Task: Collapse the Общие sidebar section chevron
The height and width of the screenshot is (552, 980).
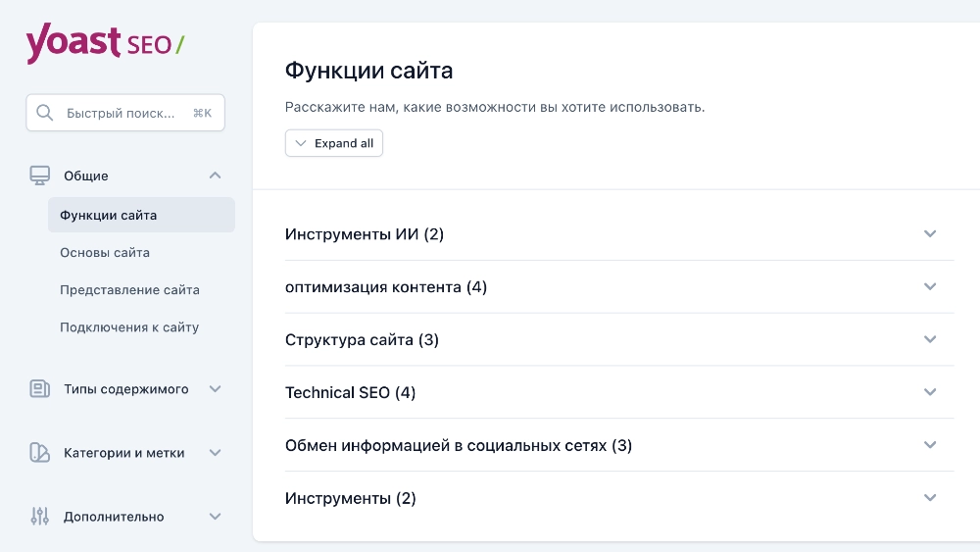Action: [x=215, y=176]
